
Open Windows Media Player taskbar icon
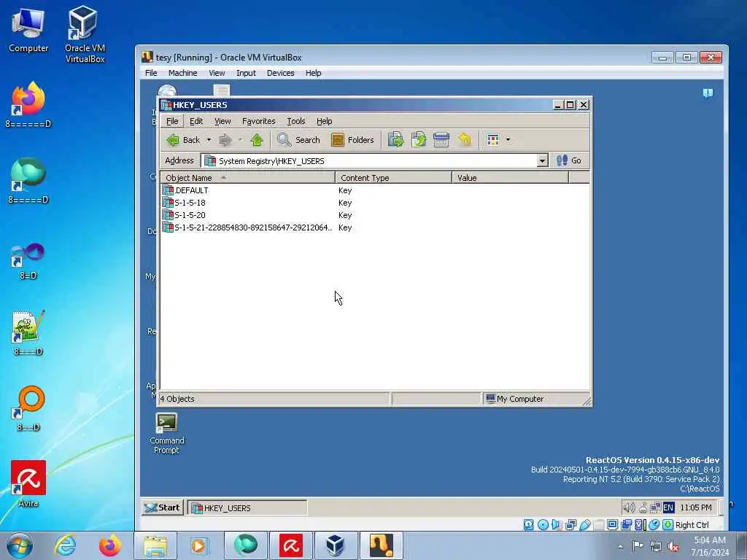tap(198, 545)
